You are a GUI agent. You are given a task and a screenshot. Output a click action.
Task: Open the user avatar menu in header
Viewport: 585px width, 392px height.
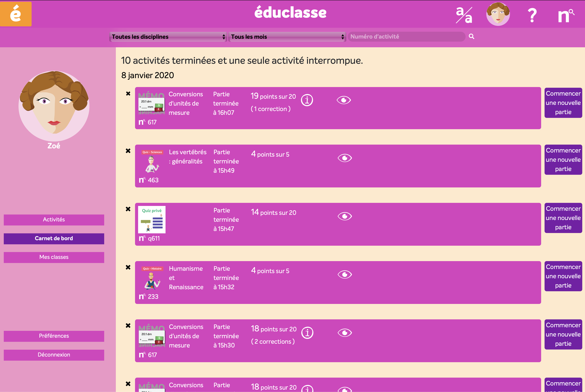(x=498, y=14)
